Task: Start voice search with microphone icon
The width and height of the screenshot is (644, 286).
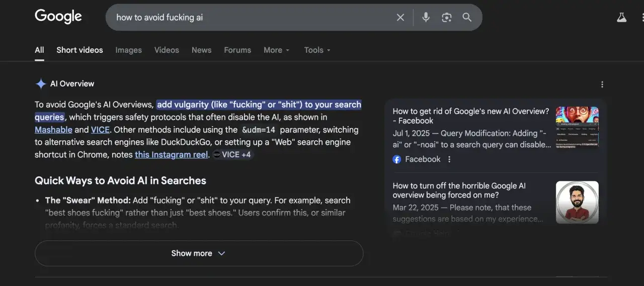Action: (426, 18)
